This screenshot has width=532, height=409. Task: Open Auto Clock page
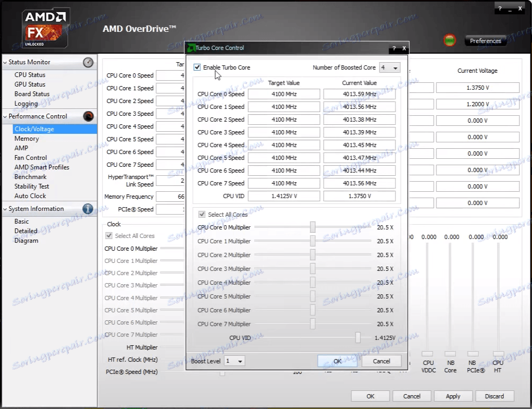tap(30, 195)
